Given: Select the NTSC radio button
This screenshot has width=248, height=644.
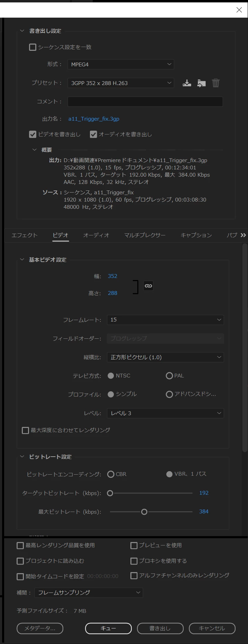Looking at the screenshot, I should click(111, 376).
